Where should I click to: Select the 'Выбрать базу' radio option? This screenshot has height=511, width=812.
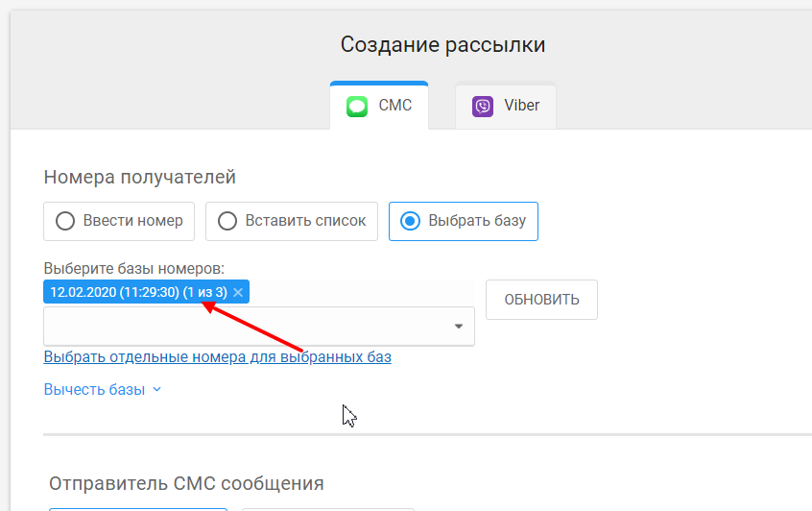click(x=464, y=221)
